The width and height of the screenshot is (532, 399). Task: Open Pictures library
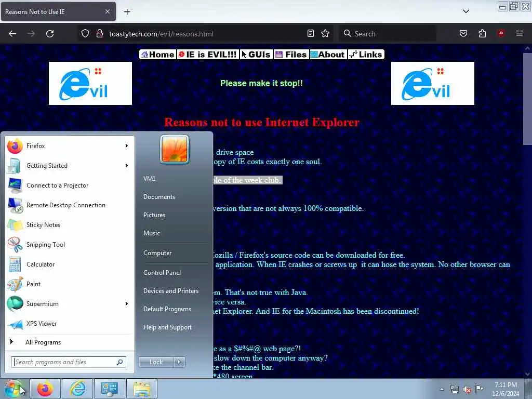[154, 215]
